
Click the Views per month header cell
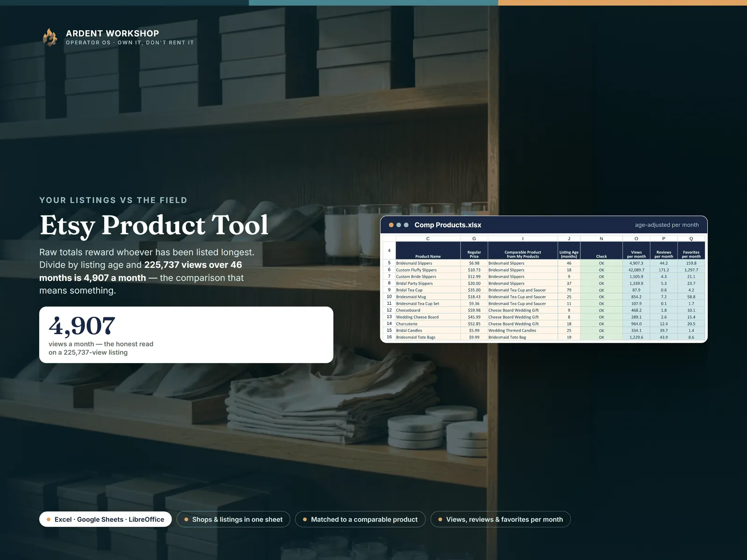tap(636, 251)
